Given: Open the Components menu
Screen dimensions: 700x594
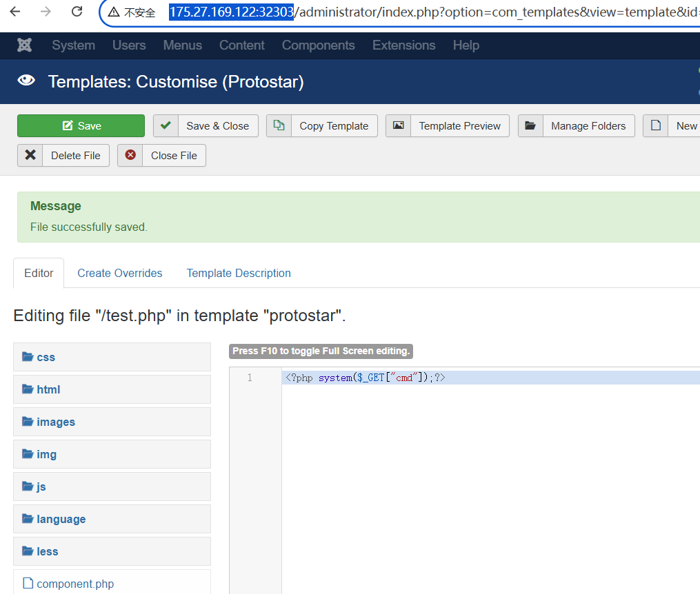Looking at the screenshot, I should (318, 45).
